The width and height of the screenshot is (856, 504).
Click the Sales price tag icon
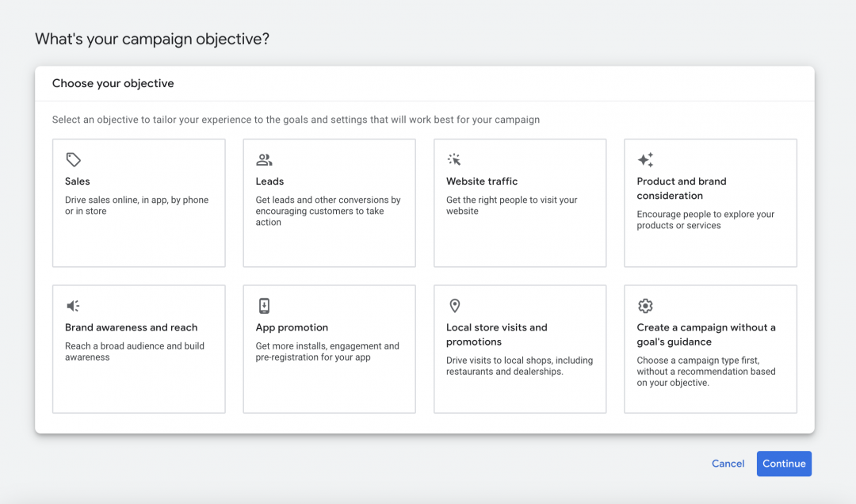coord(73,160)
